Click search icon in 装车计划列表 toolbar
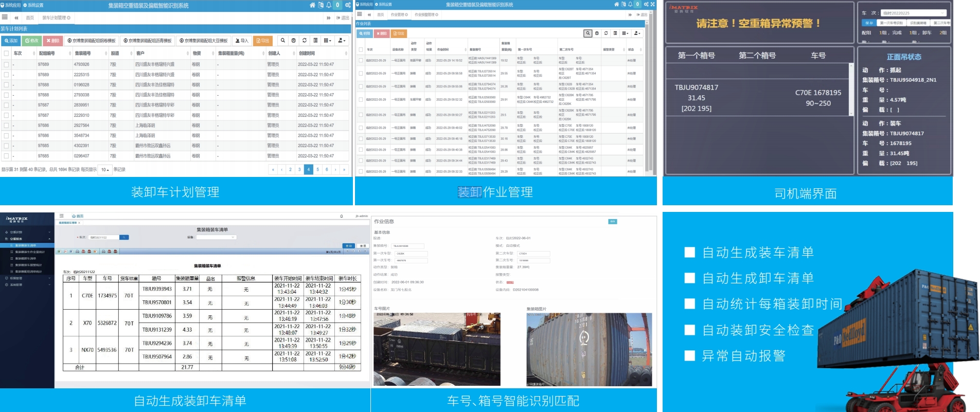Viewport: 980px width, 412px height. [x=282, y=41]
